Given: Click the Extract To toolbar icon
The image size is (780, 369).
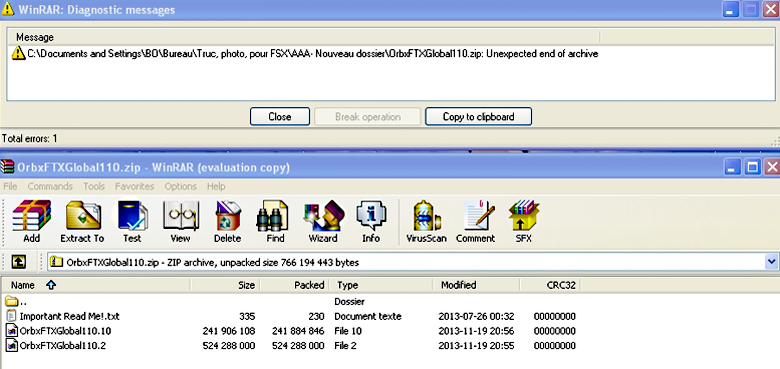Looking at the screenshot, I should (x=82, y=222).
